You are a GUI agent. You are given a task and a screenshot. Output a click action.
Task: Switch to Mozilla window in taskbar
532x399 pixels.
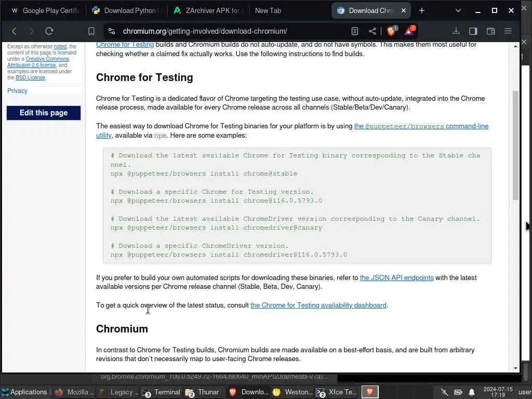[75, 392]
